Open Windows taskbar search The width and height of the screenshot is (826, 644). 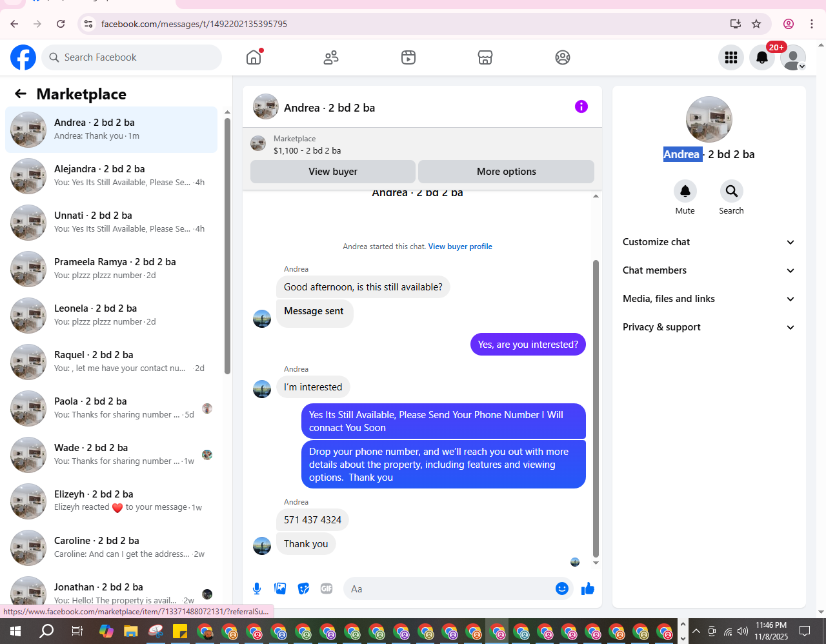[x=46, y=631]
